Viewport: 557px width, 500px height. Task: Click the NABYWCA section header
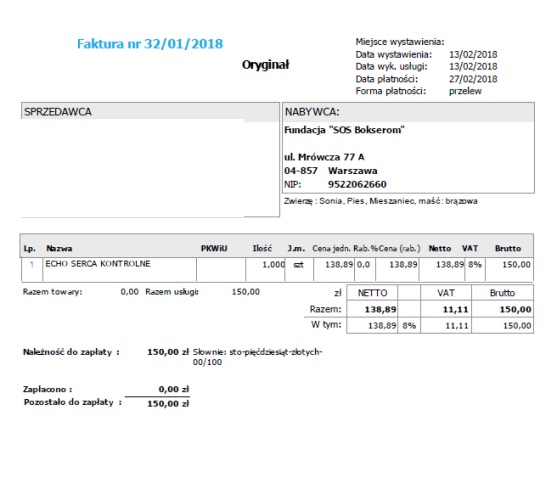312,112
